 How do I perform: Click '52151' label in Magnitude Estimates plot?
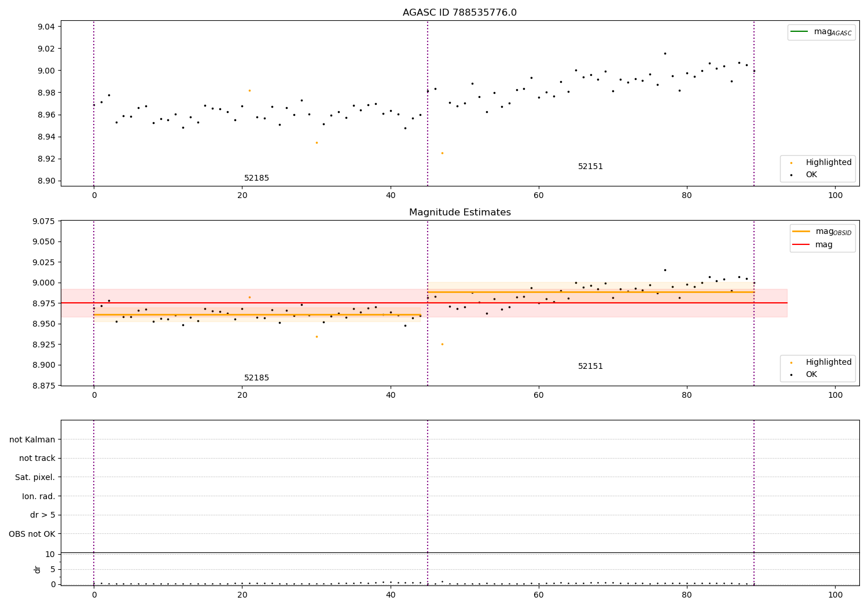590,367
